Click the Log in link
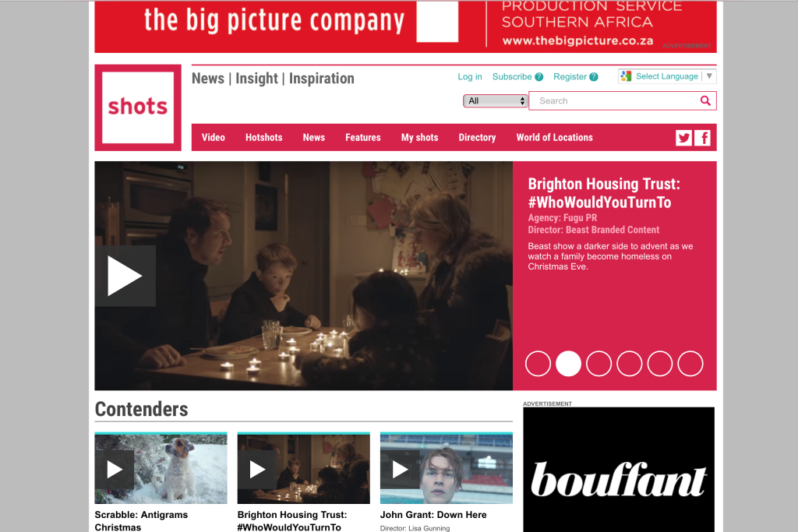The height and width of the screenshot is (532, 798). pyautogui.click(x=470, y=77)
